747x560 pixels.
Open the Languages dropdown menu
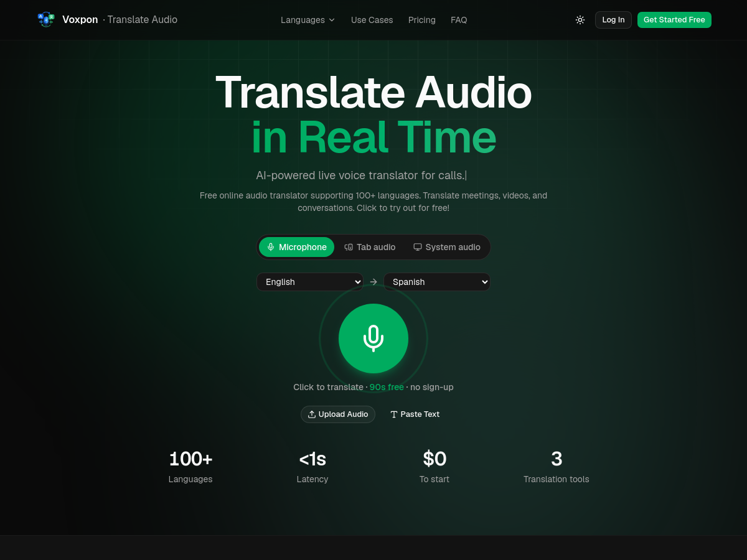[x=308, y=20]
